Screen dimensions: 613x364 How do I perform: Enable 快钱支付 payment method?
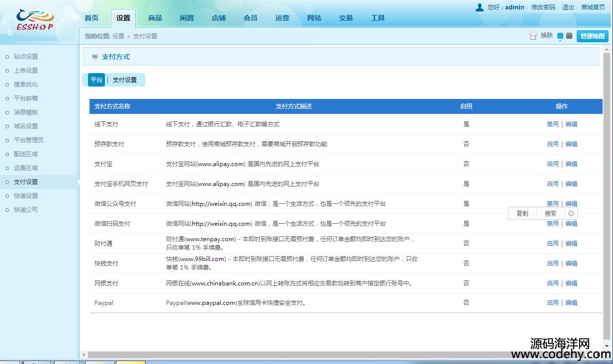(553, 264)
